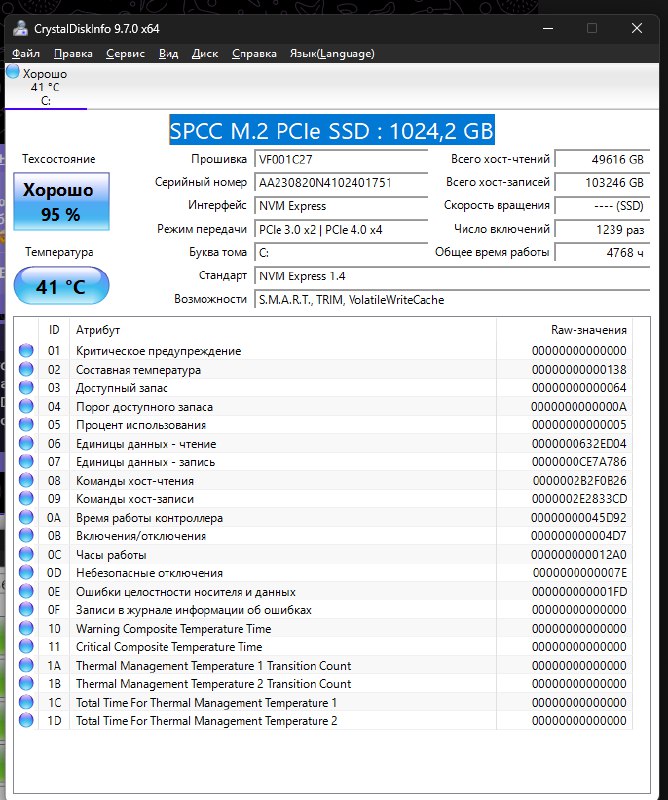Click status icon beside Доступный запас

pos(26,388)
